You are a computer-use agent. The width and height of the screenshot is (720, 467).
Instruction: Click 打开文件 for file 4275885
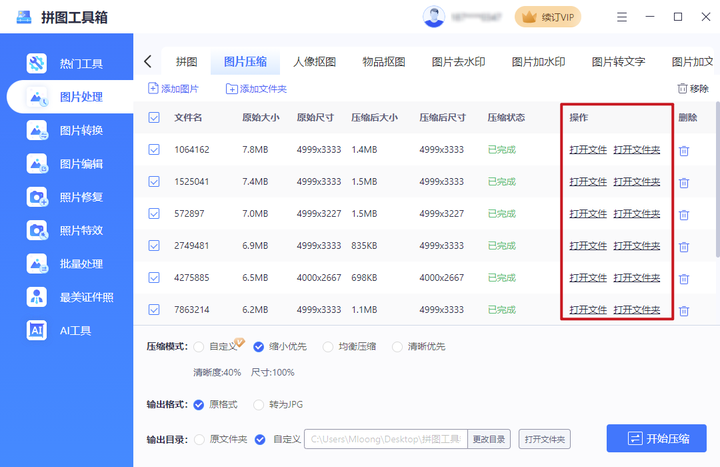click(588, 278)
